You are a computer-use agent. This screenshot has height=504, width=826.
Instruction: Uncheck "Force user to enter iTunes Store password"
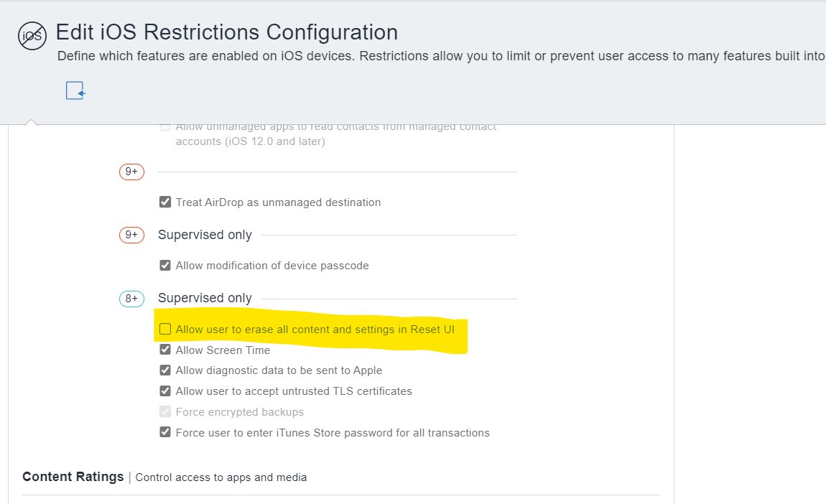pyautogui.click(x=165, y=432)
